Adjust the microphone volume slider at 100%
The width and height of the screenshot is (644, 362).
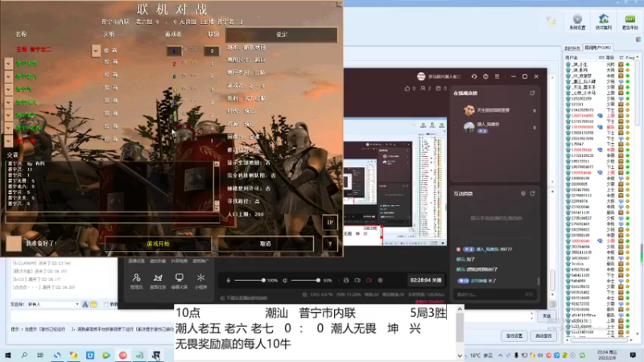pos(250,280)
